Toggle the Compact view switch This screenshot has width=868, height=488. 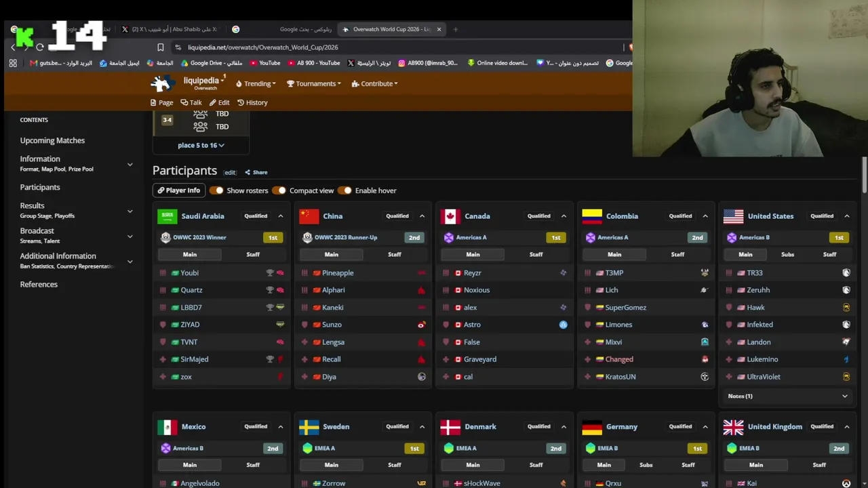click(x=279, y=190)
